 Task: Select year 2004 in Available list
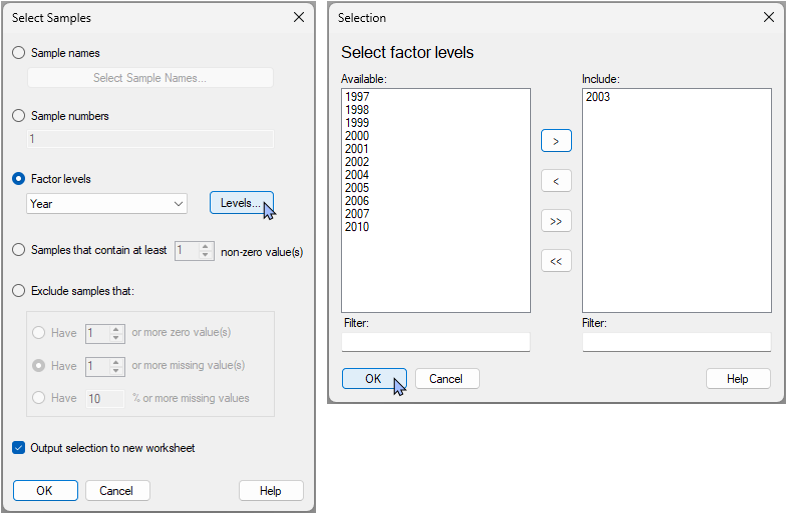pyautogui.click(x=357, y=175)
